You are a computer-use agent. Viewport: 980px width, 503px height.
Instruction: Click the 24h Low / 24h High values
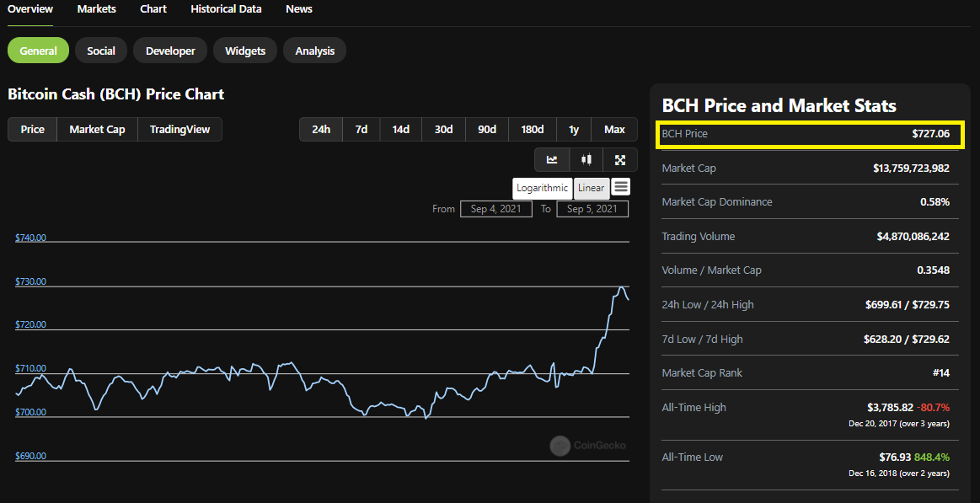tap(908, 304)
